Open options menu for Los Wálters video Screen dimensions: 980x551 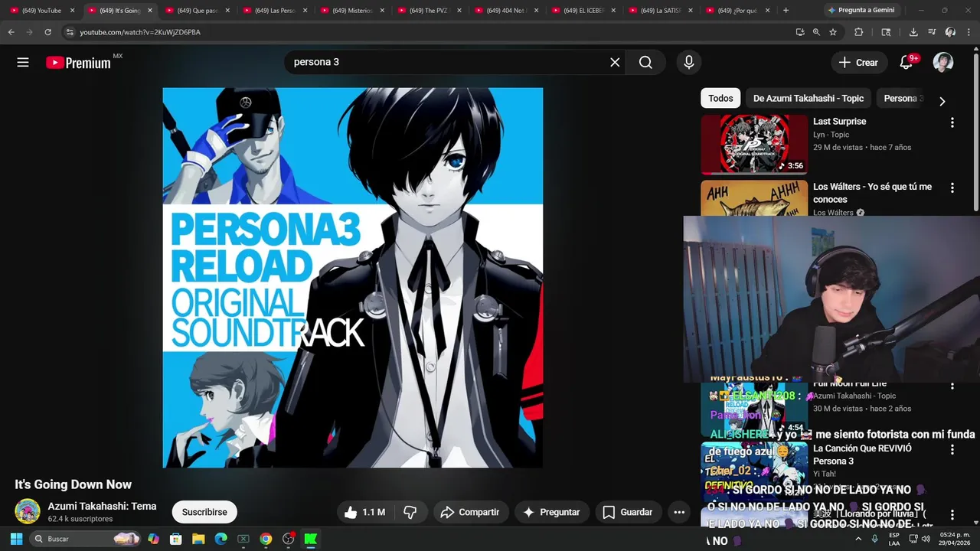(x=952, y=187)
